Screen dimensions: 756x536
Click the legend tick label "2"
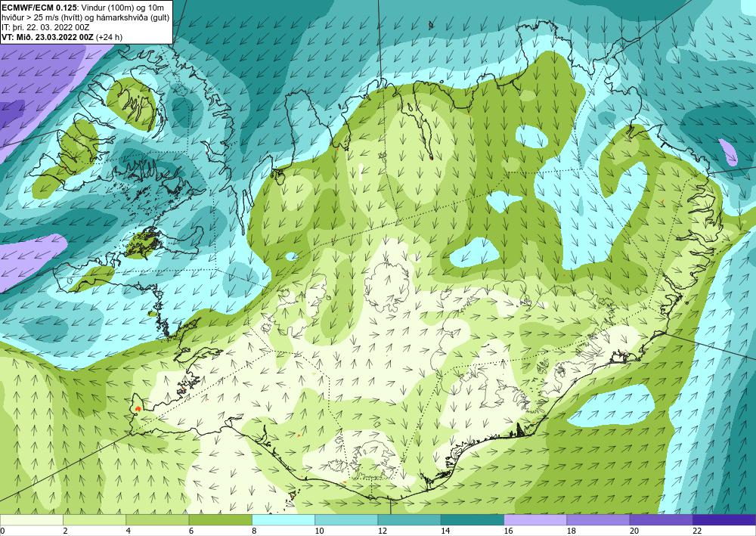65,531
